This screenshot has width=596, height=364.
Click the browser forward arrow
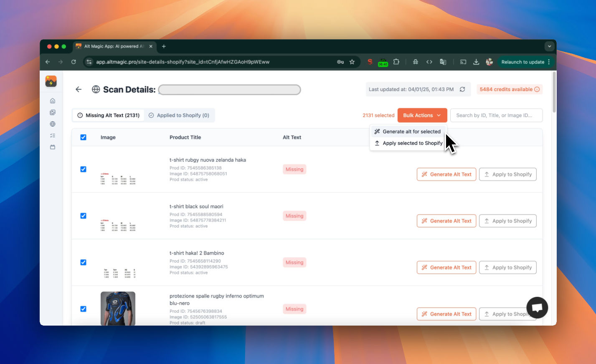coord(61,62)
